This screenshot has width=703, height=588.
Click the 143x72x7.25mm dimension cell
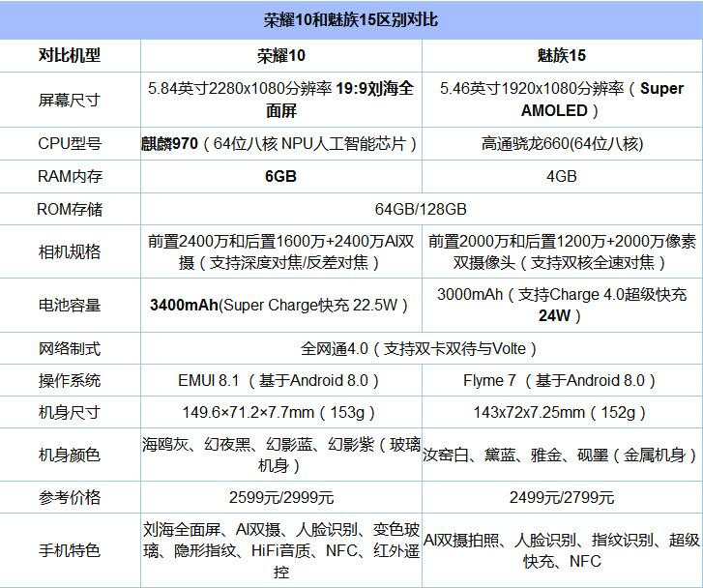point(562,412)
